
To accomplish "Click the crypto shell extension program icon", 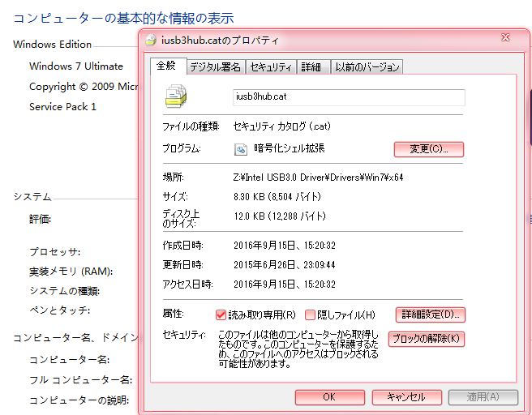I will (x=241, y=149).
